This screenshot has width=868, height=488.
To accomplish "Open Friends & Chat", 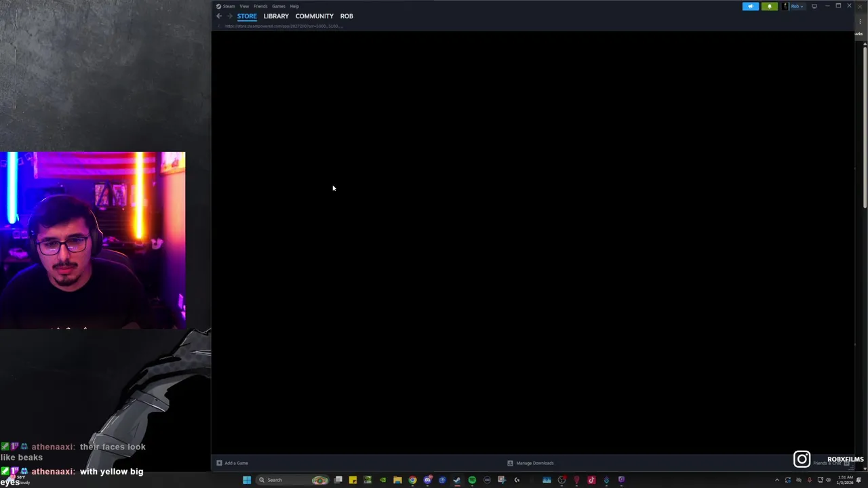I will 830,463.
